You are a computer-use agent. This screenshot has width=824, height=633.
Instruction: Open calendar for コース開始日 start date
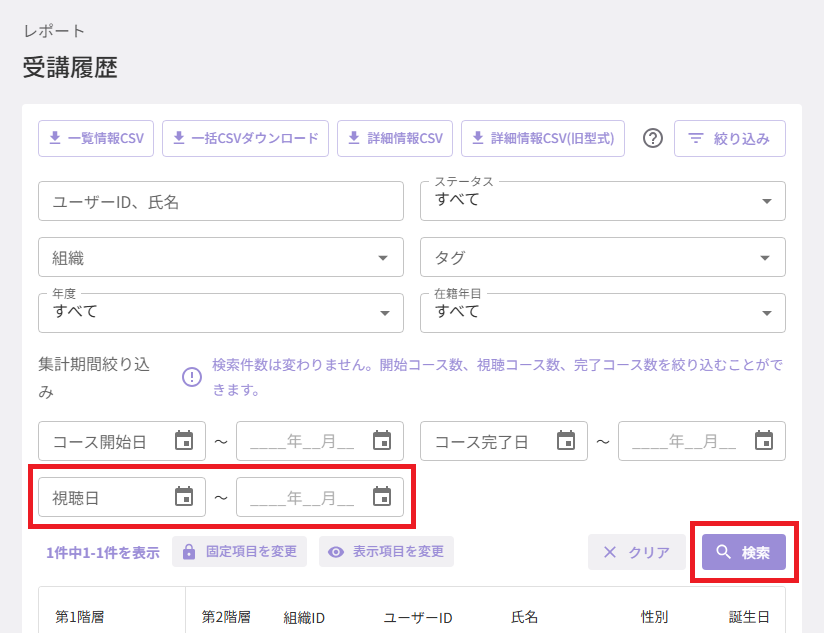[184, 440]
